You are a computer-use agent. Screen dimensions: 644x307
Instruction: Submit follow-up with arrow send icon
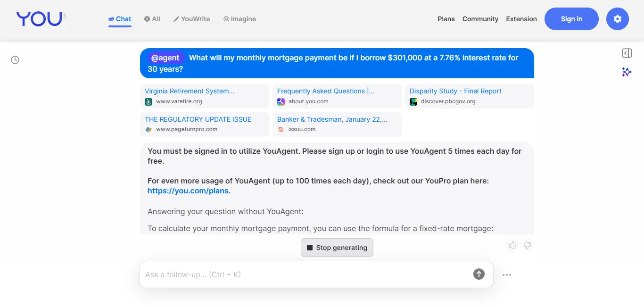tap(479, 274)
